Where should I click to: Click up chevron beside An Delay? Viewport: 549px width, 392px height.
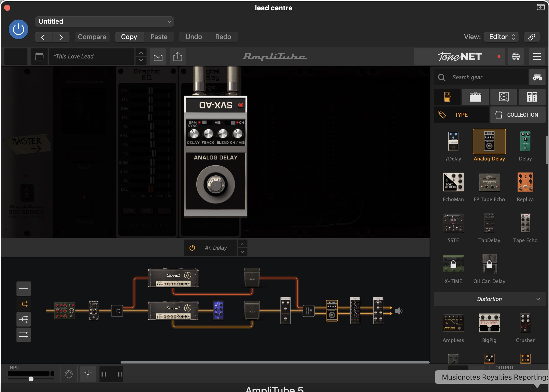point(243,244)
